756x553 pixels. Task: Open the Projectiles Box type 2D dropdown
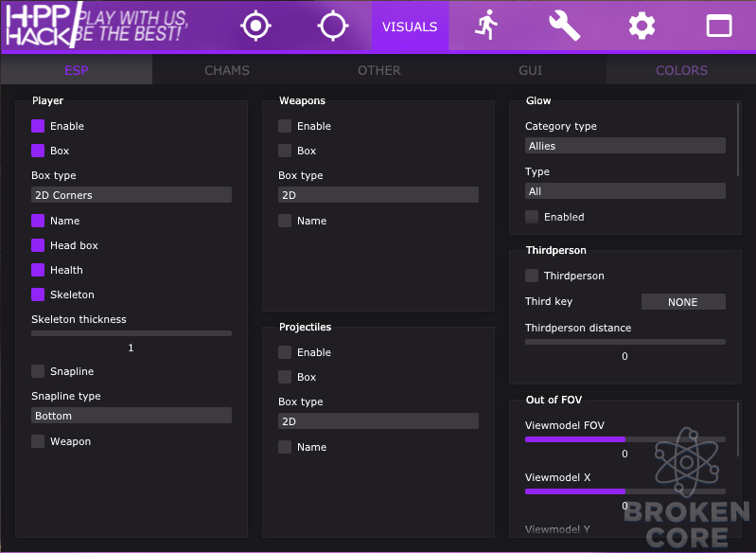click(x=378, y=421)
